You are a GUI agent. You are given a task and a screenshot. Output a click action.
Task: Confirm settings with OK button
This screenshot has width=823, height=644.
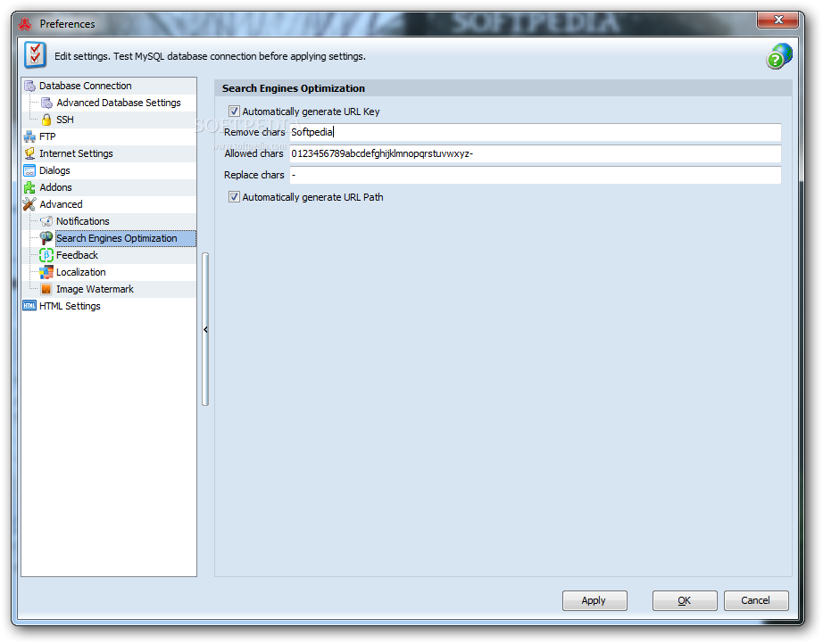tap(684, 600)
